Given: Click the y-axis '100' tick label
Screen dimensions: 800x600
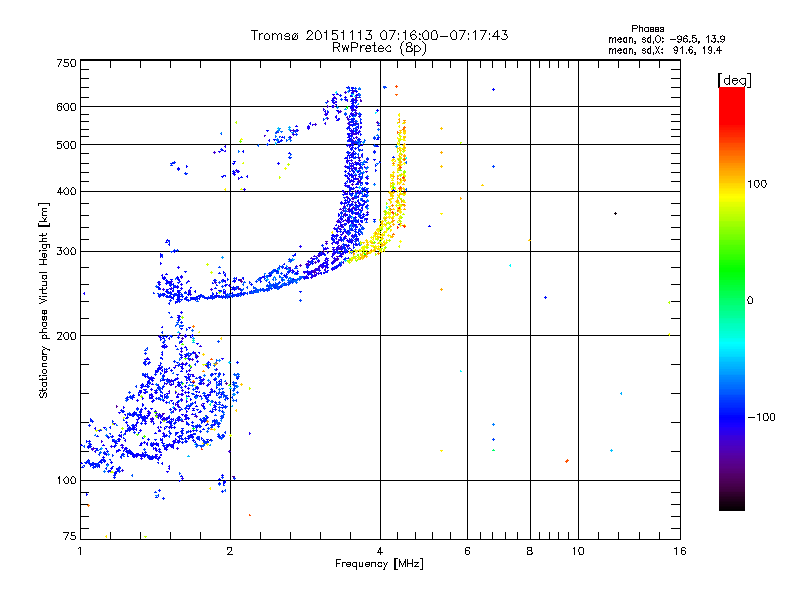Looking at the screenshot, I should pos(66,481).
